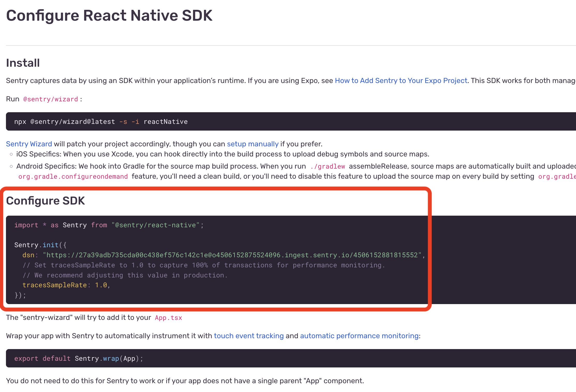
Task: Click the Configure React Native SDK heading
Action: click(x=109, y=16)
